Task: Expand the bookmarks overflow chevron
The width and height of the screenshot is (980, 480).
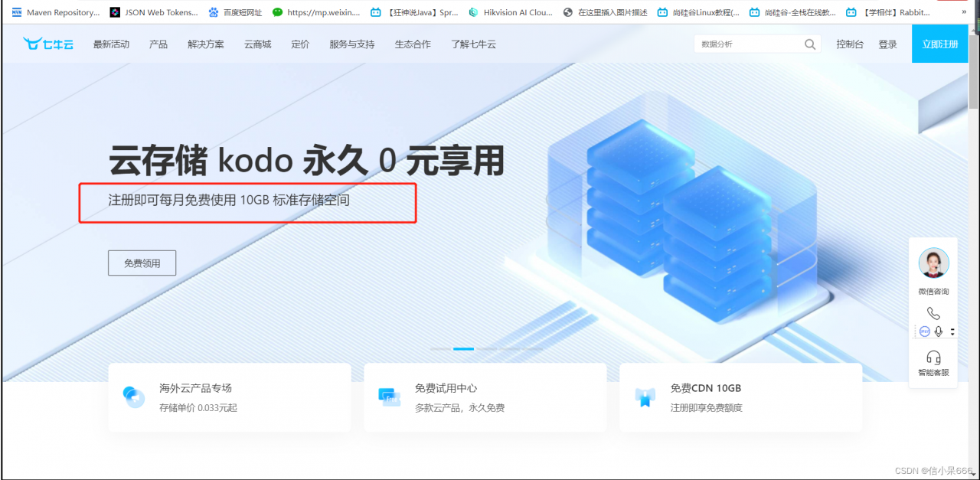Action: 964,12
